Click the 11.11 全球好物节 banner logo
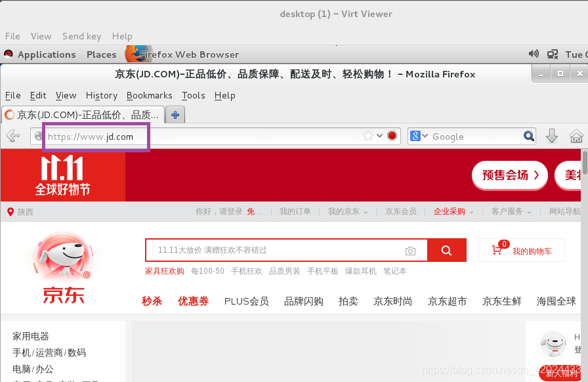Image resolution: width=588 pixels, height=382 pixels. click(x=63, y=175)
